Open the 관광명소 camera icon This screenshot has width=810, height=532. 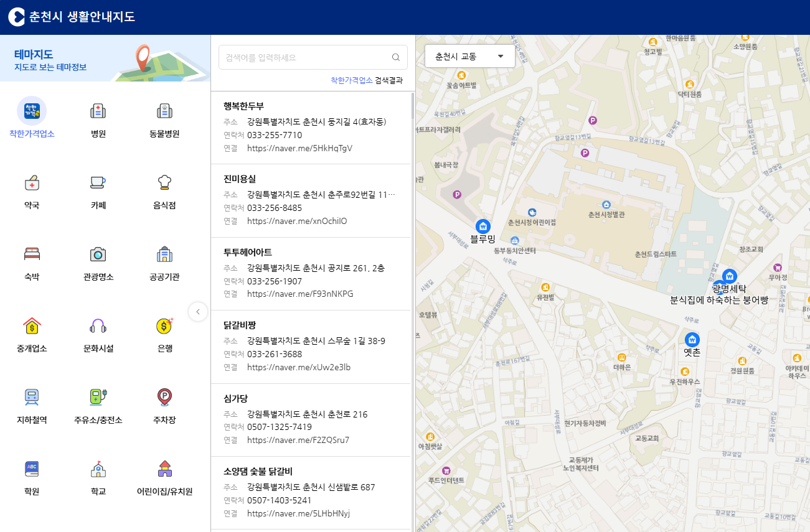(98, 255)
